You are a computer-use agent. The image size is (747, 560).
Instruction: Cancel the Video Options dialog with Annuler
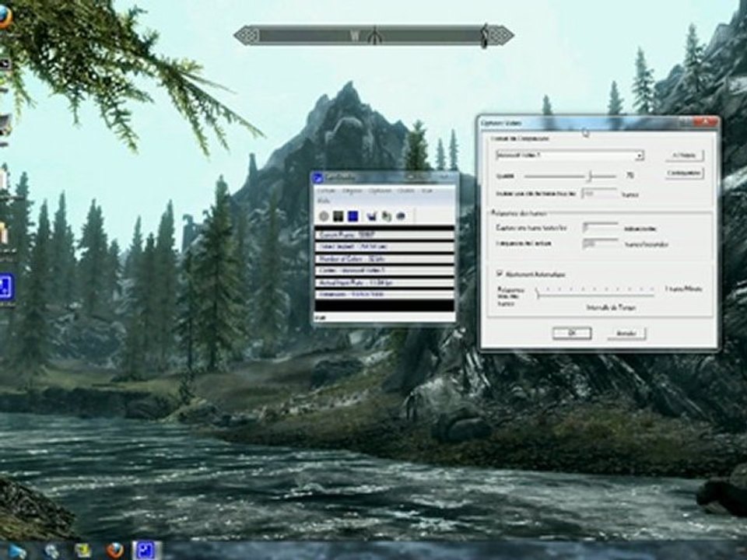pos(626,334)
